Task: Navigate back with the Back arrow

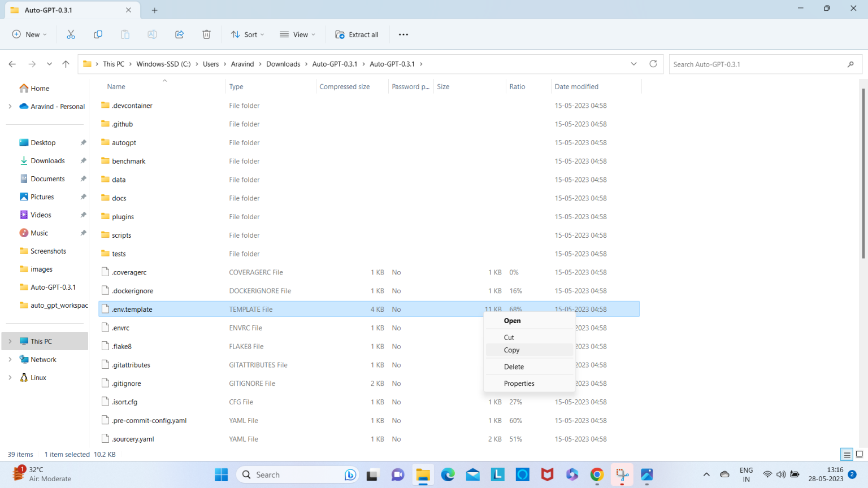Action: pyautogui.click(x=12, y=64)
